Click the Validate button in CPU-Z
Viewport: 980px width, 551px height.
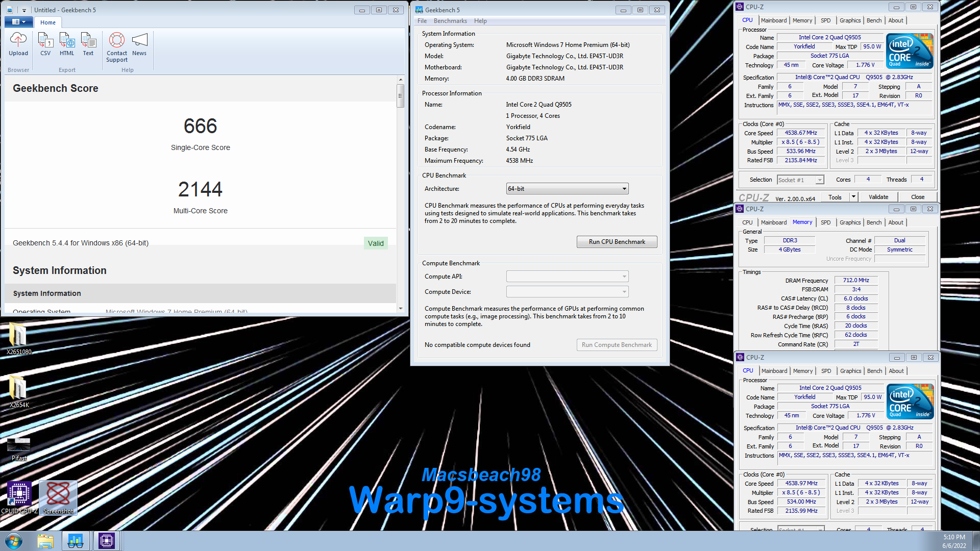(x=878, y=197)
